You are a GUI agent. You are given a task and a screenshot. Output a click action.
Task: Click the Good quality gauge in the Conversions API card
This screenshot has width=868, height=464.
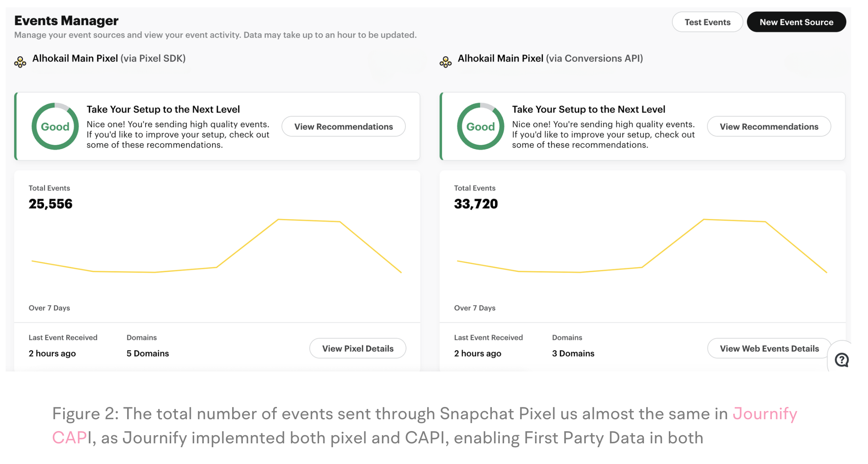(x=480, y=126)
